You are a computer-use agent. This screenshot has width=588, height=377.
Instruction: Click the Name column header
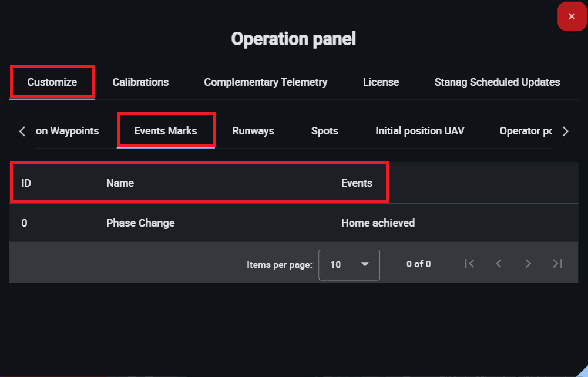[x=120, y=183]
